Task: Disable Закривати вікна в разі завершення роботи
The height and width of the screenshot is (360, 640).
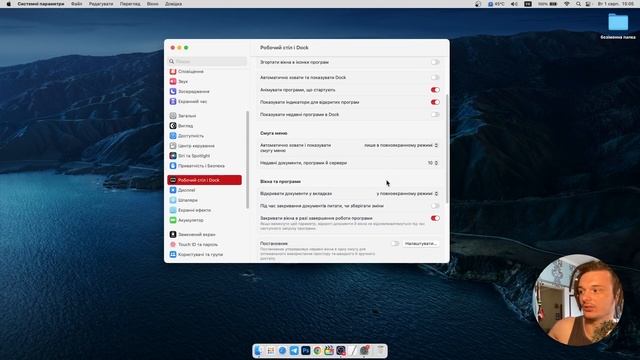Action: [435, 218]
